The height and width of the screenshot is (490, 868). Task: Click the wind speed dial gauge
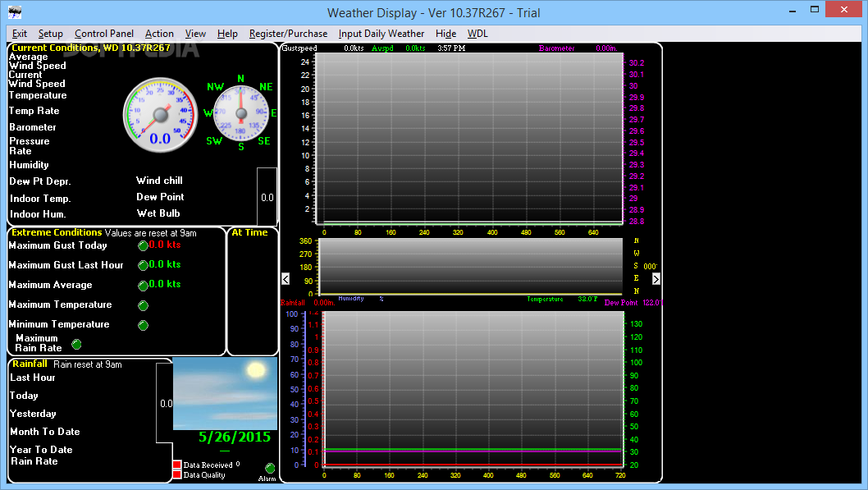click(161, 115)
